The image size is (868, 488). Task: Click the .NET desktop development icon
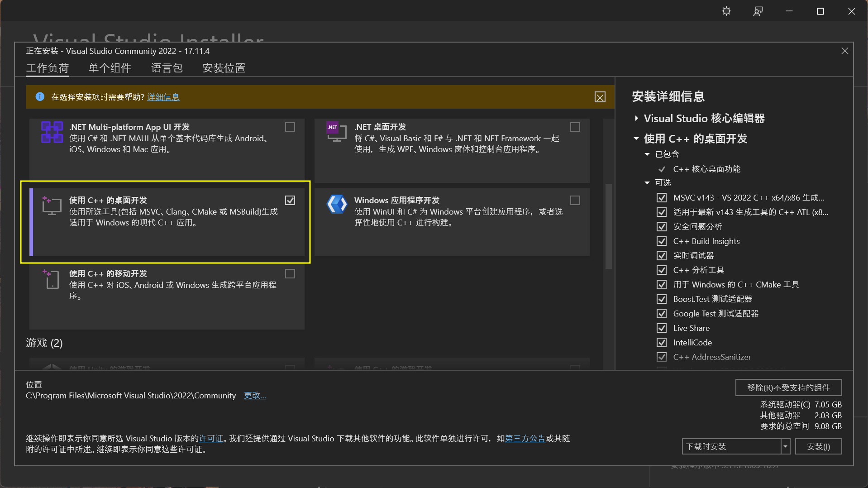tap(336, 132)
